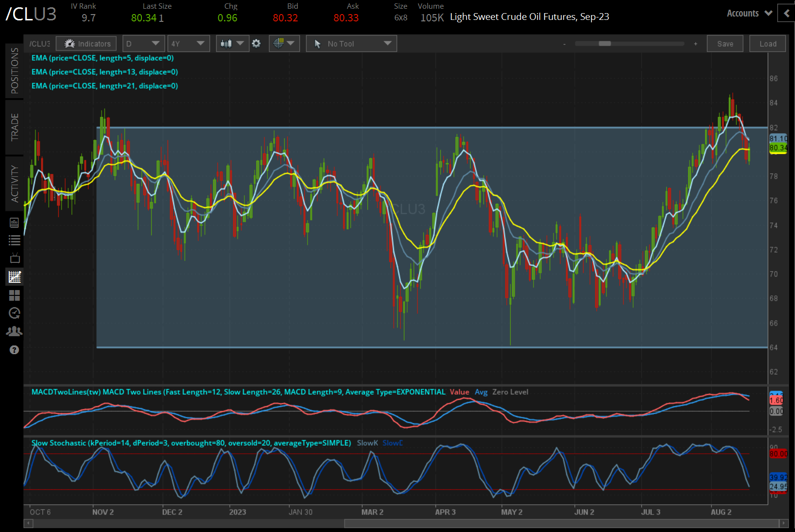Toggle the SlowK stochastic line label
The image size is (795, 532).
[367, 443]
